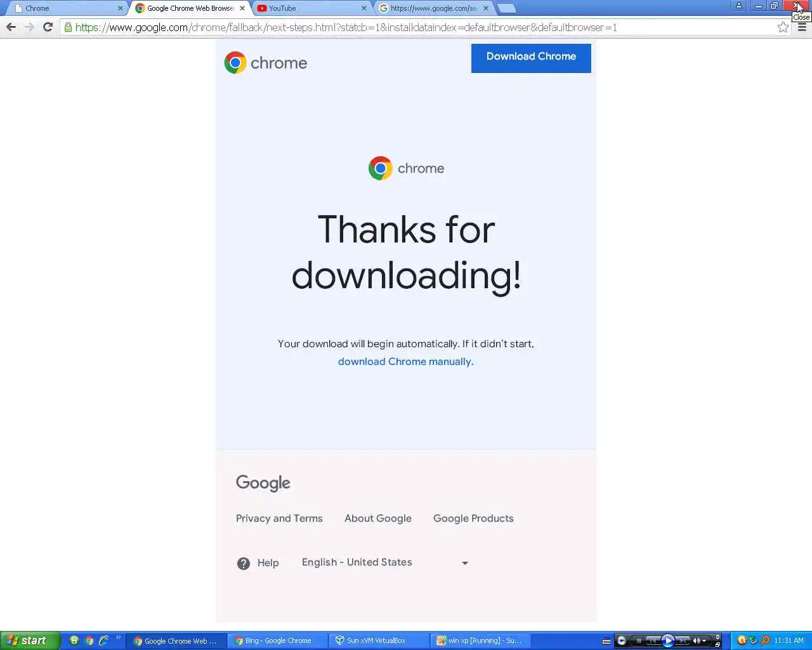Click the orange magnifier tray icon
This screenshot has height=650, width=812.
(765, 640)
